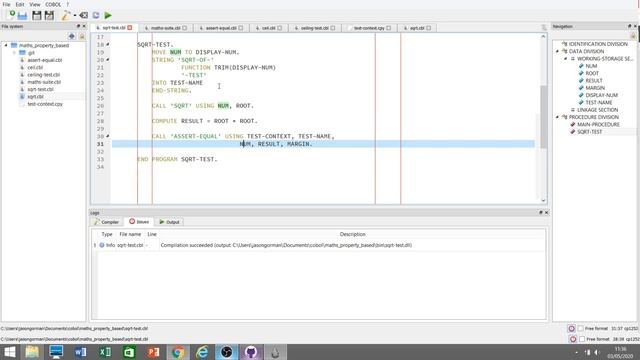Viewport: 640px width, 360px height.
Task: Go to DISPLAY-NUM in Navigation
Action: (601, 95)
